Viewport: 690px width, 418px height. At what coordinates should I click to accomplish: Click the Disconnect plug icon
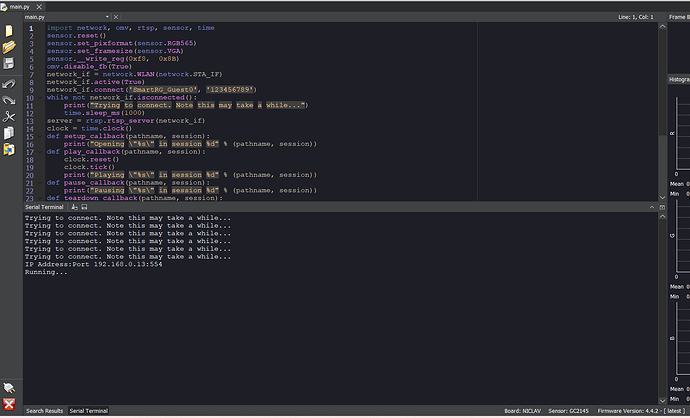[x=9, y=388]
